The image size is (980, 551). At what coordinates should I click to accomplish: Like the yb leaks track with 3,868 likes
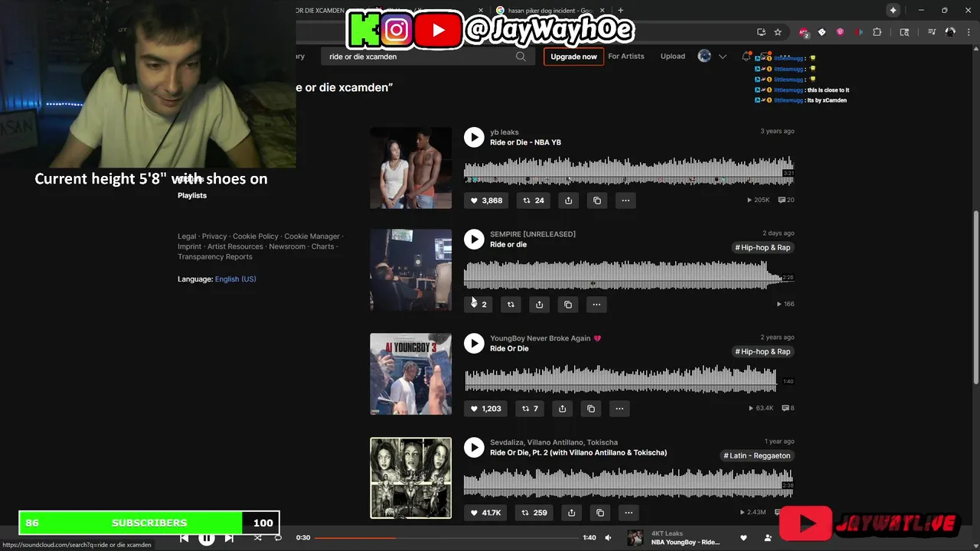[x=486, y=201]
